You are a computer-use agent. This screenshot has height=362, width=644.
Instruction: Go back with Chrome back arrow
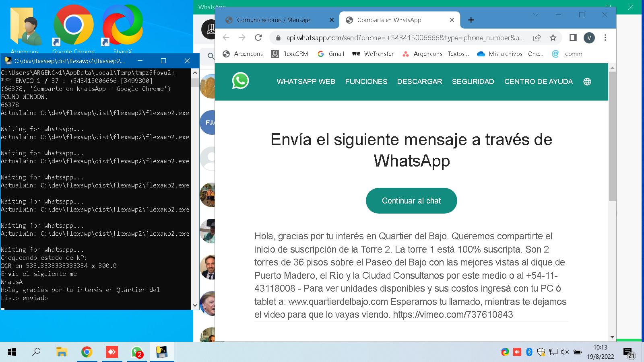pyautogui.click(x=226, y=38)
